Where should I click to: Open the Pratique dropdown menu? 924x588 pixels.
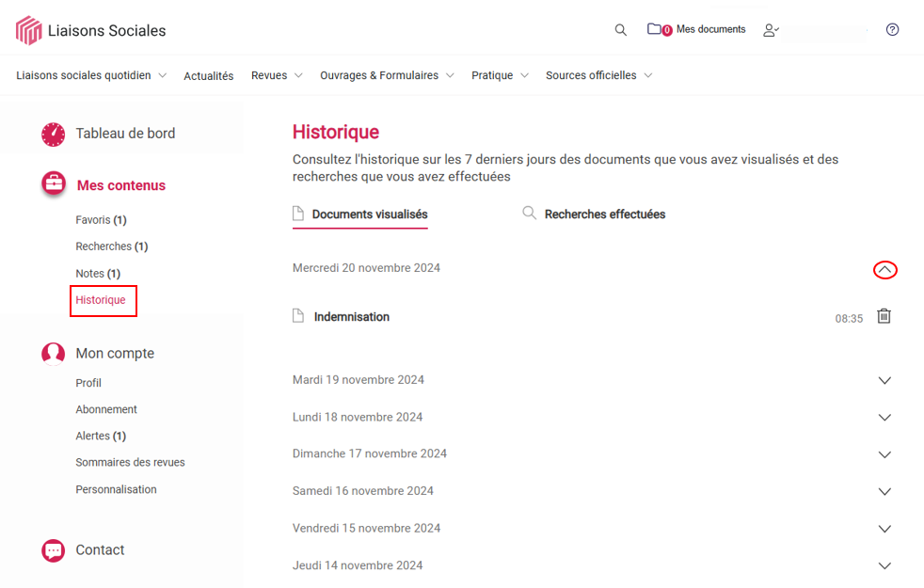click(x=501, y=75)
